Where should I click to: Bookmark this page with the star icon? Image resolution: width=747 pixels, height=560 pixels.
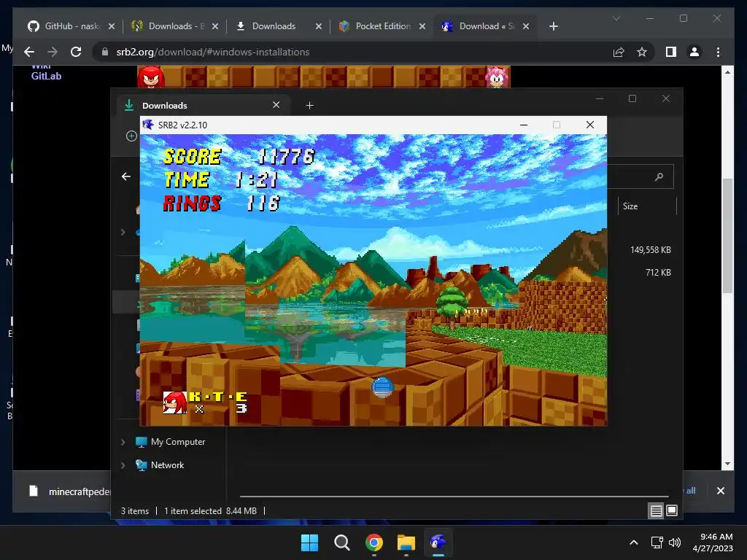tap(642, 52)
